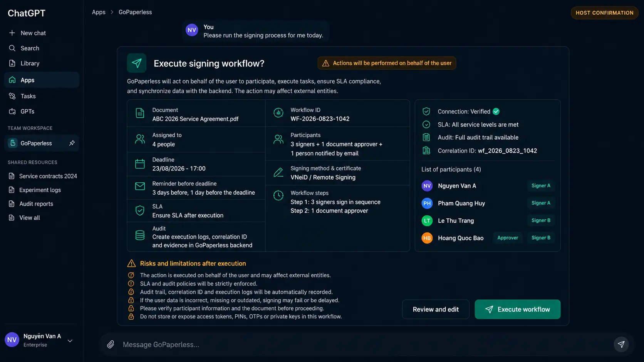Click the signing method pen icon

[x=278, y=172]
